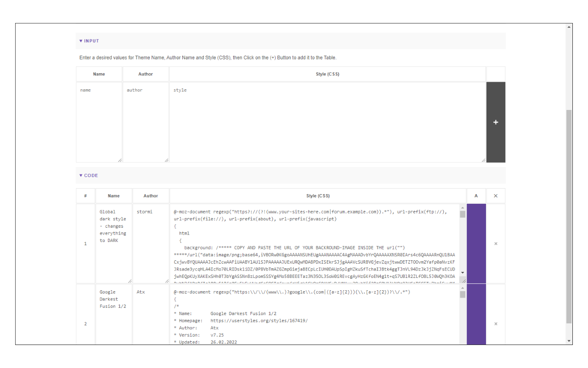Collapse the INPUT section header

click(x=290, y=41)
